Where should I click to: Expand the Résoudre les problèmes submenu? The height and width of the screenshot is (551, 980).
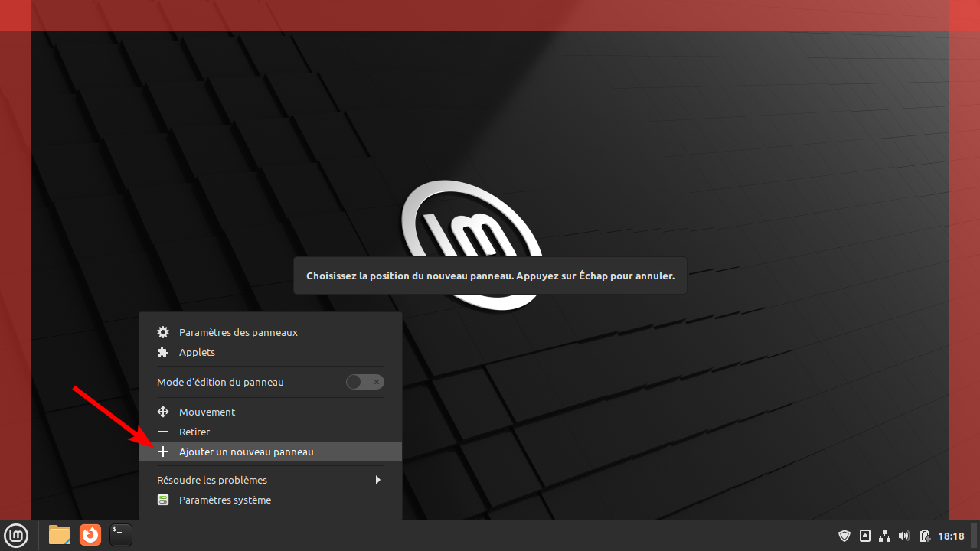tap(270, 480)
